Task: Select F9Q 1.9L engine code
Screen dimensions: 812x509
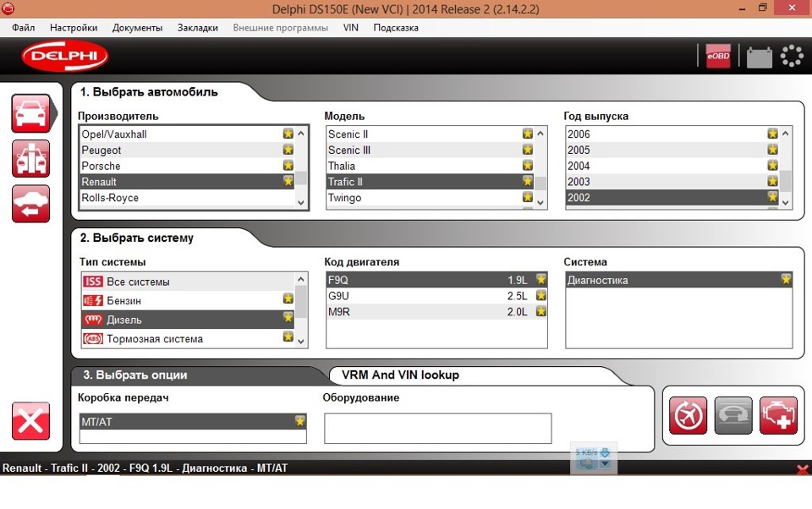Action: (436, 280)
